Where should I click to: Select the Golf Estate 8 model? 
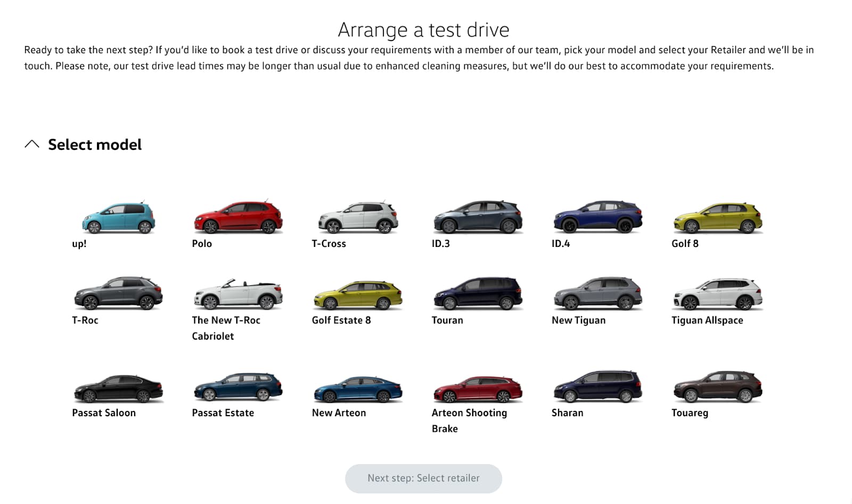coord(358,294)
